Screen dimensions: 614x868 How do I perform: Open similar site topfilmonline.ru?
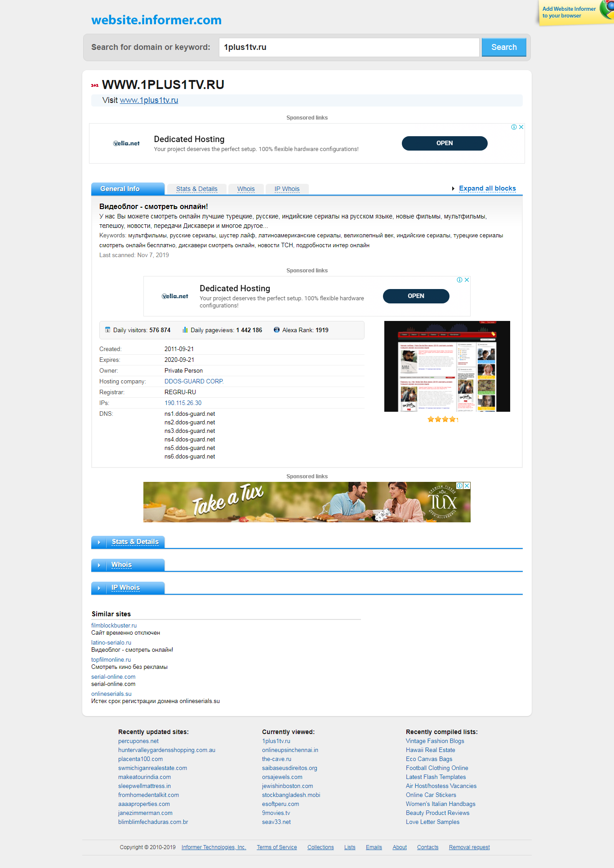tap(111, 659)
